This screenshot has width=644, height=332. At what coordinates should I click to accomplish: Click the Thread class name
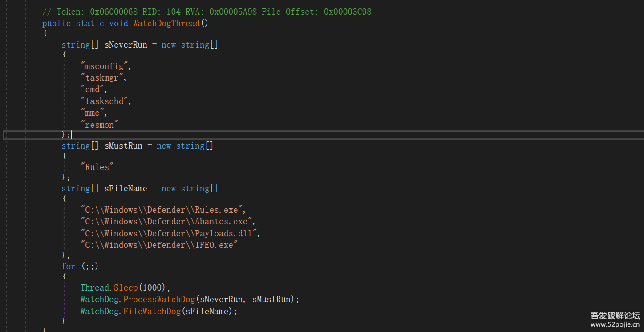pyautogui.click(x=95, y=288)
